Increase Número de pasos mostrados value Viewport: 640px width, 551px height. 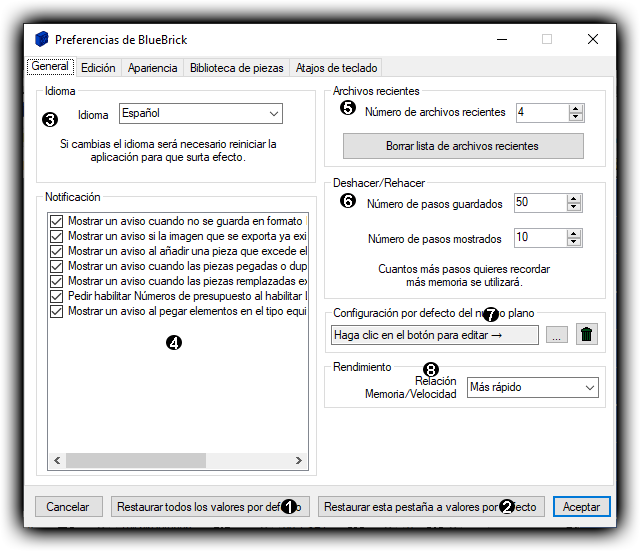coord(574,234)
